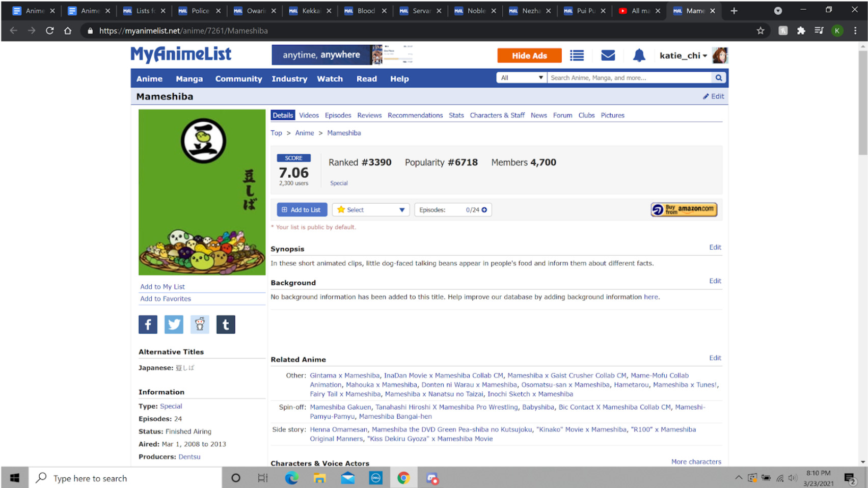Open the Chrome tab search dropdown
This screenshot has height=488, width=868.
tap(778, 11)
